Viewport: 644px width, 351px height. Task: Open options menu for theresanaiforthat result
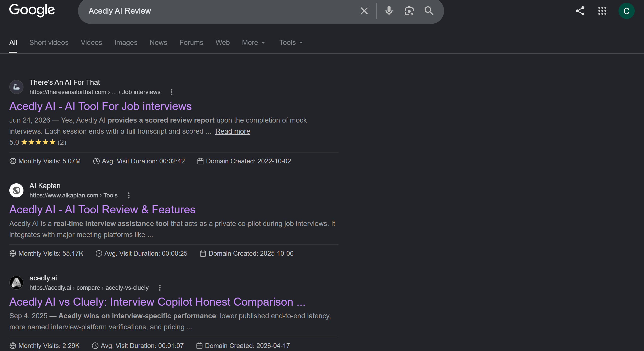tap(172, 92)
